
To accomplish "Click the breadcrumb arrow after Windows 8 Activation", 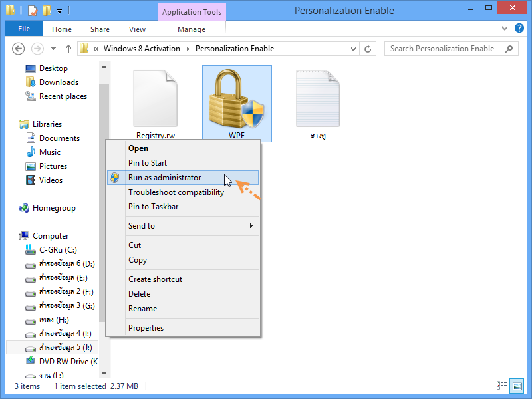I will click(x=188, y=49).
